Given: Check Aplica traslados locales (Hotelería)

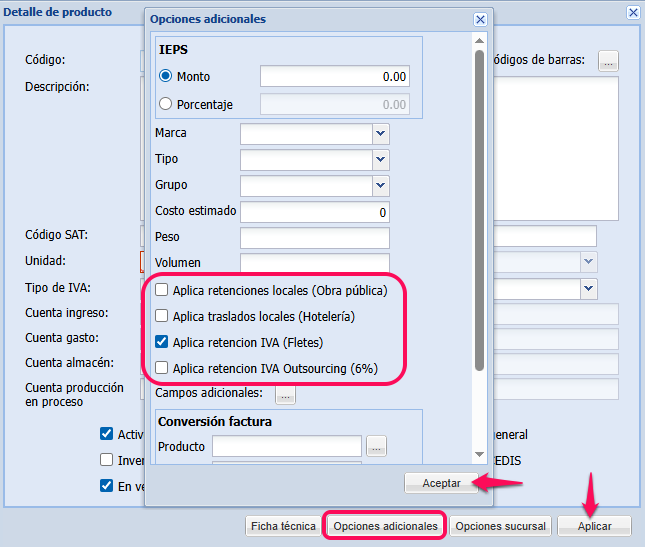Looking at the screenshot, I should (x=160, y=316).
